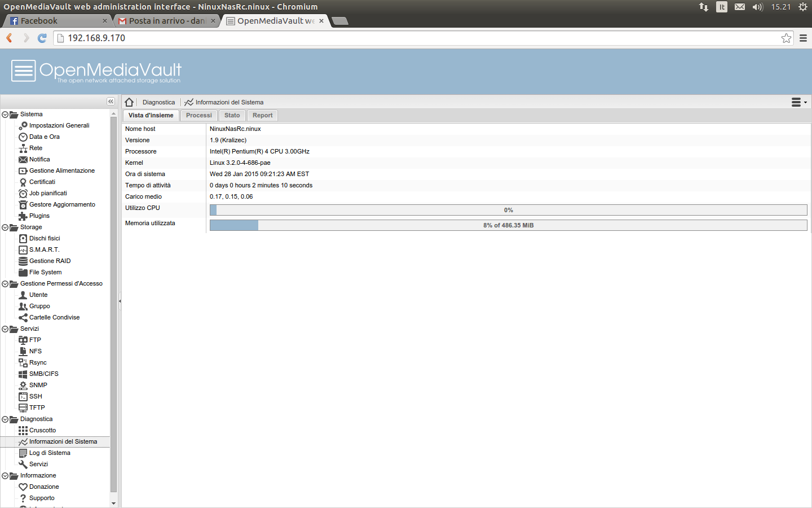The image size is (812, 508).
Task: Open Gestione Alimentazione icon
Action: (23, 170)
